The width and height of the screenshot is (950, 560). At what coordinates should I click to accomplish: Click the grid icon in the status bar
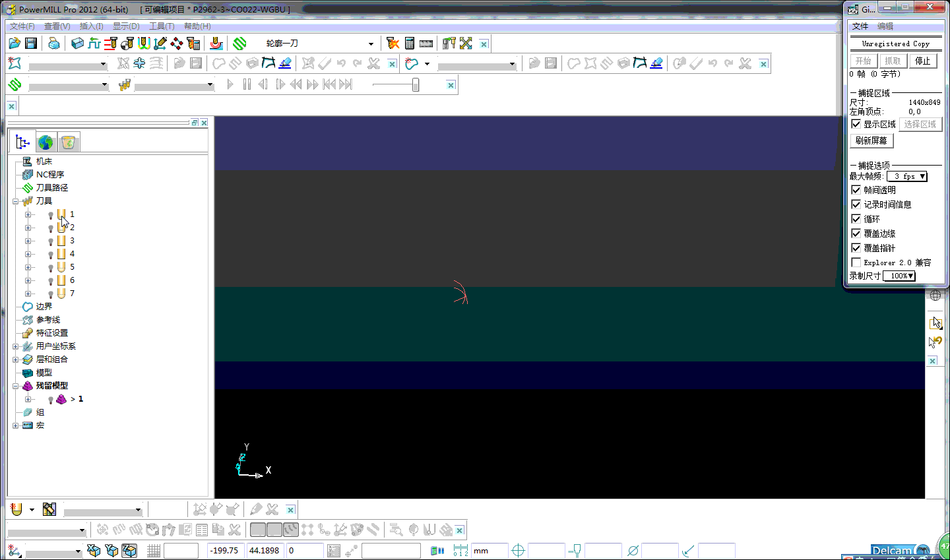tap(154, 550)
